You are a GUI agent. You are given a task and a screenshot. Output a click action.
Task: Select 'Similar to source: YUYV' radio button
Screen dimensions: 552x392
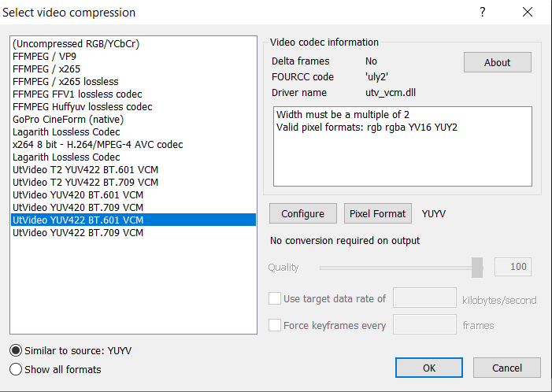point(16,350)
